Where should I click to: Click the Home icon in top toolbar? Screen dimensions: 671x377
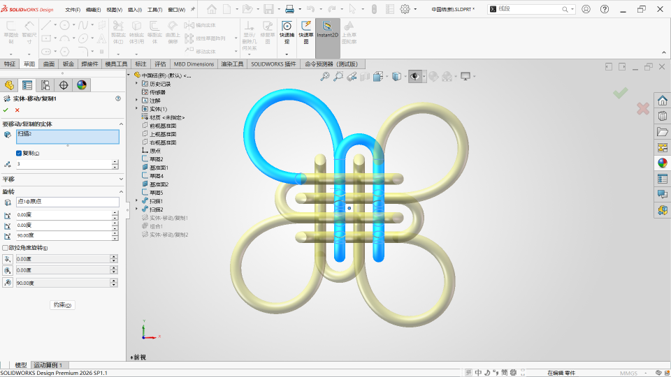(211, 9)
